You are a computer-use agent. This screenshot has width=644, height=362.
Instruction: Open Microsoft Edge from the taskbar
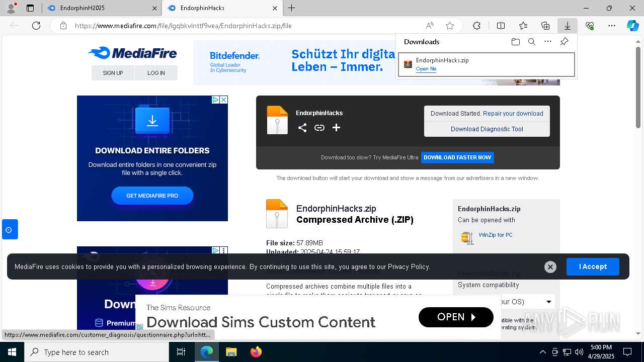point(207,352)
